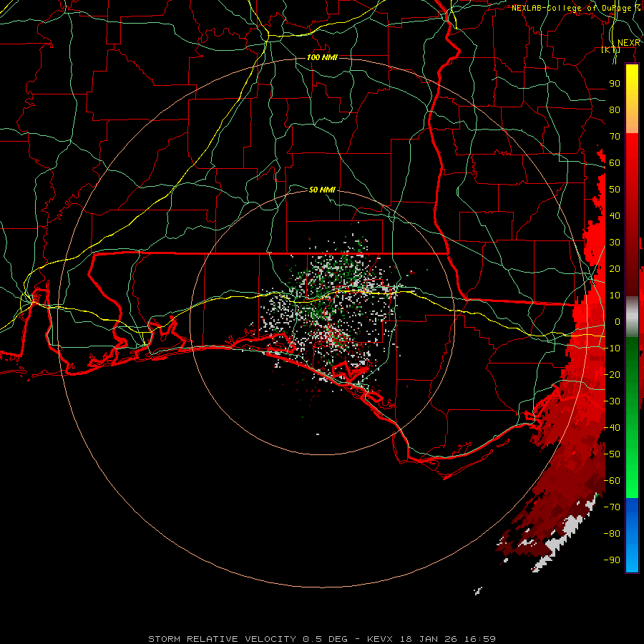Click the 70 knot scale label
The height and width of the screenshot is (644, 644).
(615, 137)
